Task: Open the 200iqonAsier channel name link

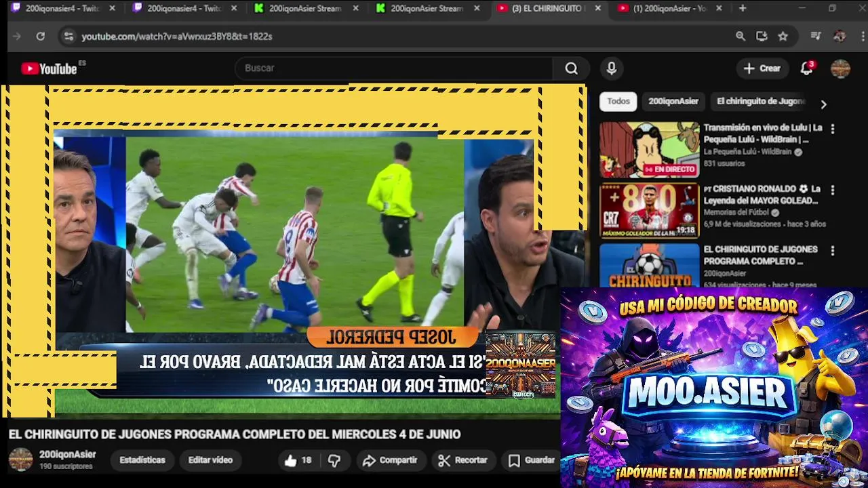Action: 68,455
